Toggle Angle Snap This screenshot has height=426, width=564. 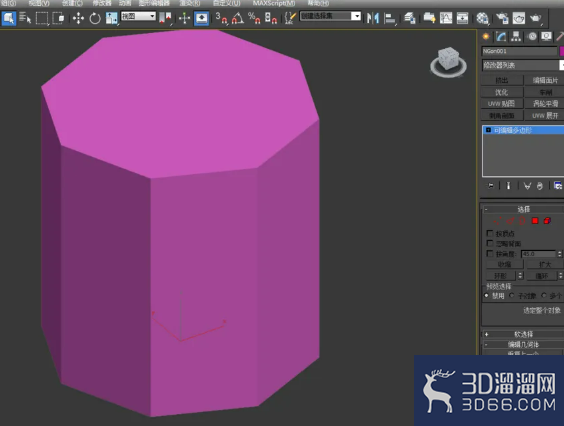tap(237, 18)
